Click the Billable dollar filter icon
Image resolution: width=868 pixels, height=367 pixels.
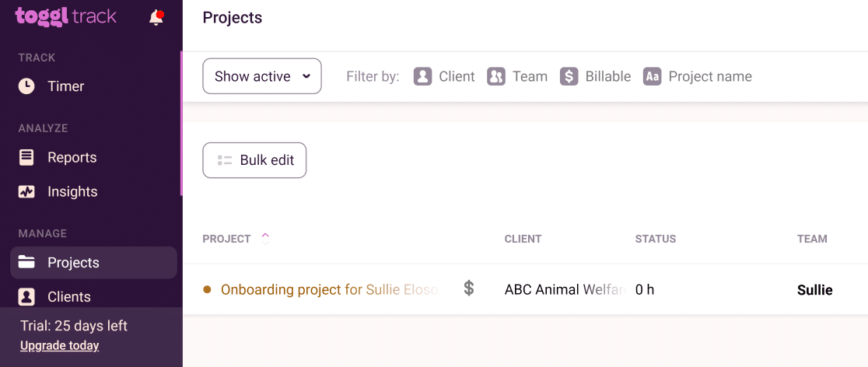569,76
